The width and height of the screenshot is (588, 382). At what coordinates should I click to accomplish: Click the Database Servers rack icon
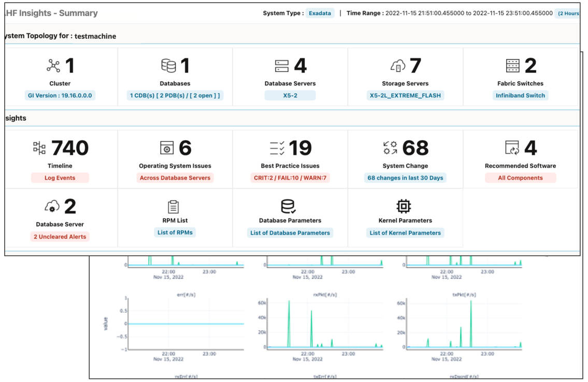282,66
